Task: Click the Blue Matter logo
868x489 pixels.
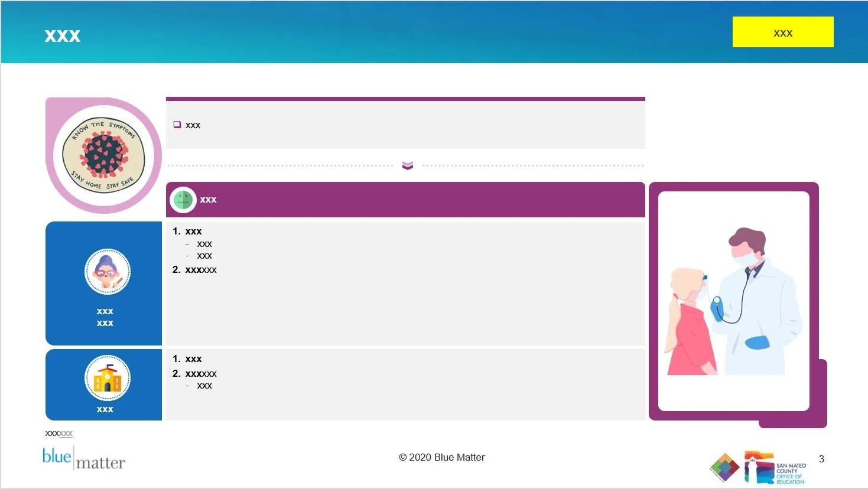Action: (83, 458)
